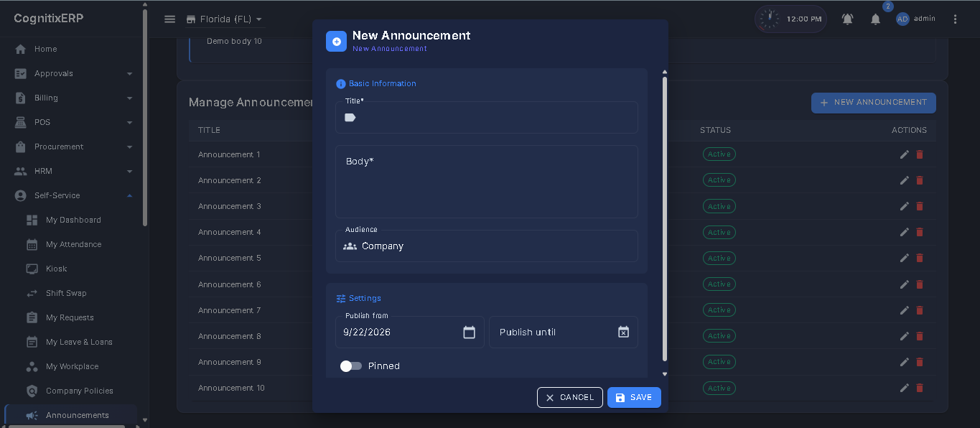Image resolution: width=980 pixels, height=428 pixels.
Task: Click the CognitixERP logo text
Action: click(x=49, y=19)
